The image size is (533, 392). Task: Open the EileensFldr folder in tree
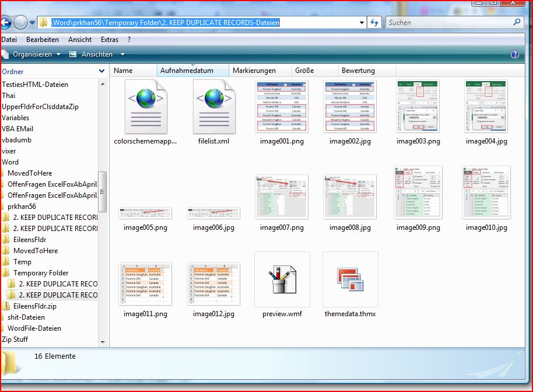30,239
